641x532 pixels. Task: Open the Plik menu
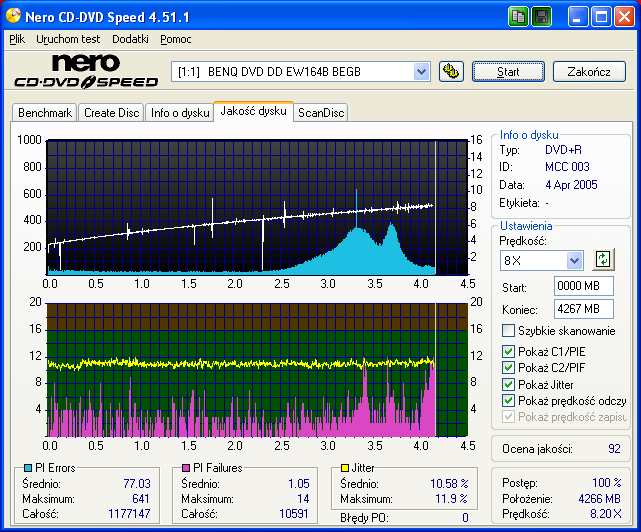pyautogui.click(x=17, y=39)
